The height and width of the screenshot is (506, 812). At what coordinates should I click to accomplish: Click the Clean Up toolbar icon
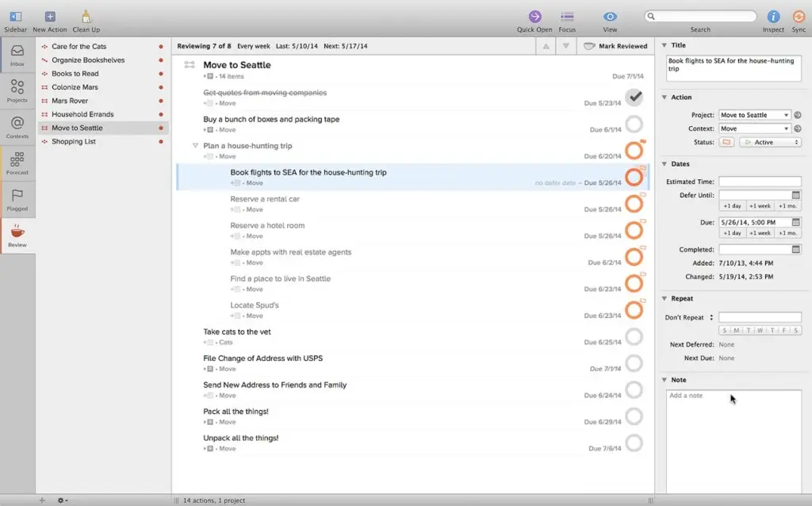tap(86, 17)
